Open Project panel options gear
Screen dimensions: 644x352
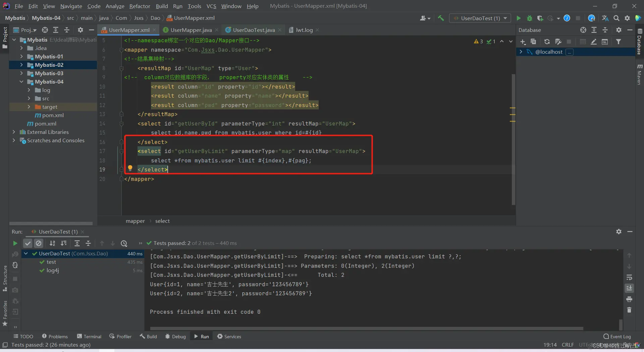[80, 30]
